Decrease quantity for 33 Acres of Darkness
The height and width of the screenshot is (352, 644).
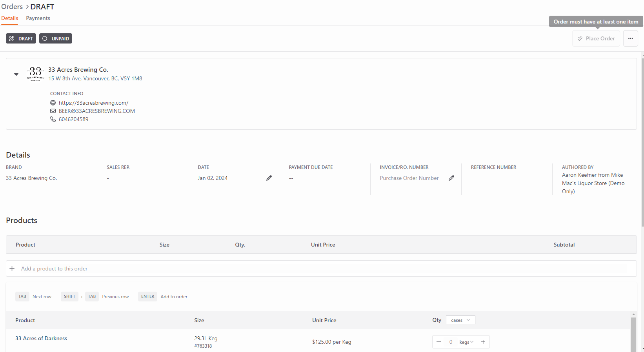pos(439,342)
